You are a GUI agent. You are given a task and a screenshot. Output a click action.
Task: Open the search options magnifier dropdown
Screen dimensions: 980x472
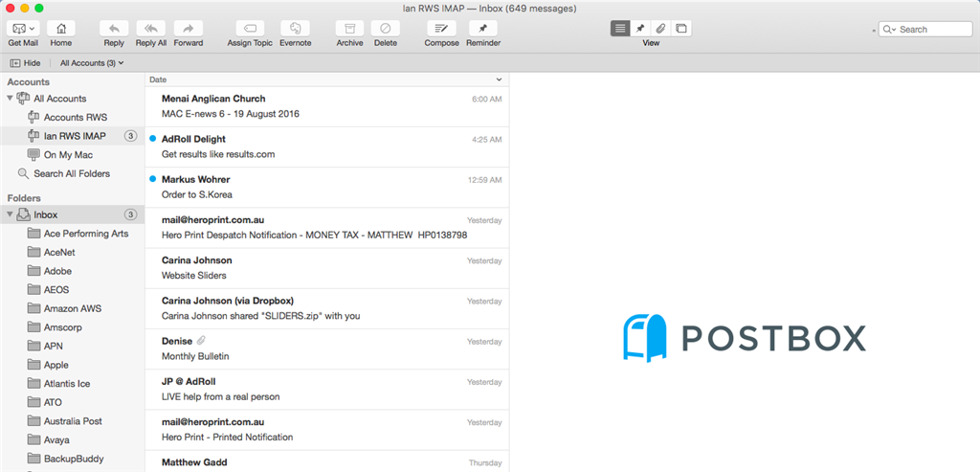pyautogui.click(x=889, y=30)
